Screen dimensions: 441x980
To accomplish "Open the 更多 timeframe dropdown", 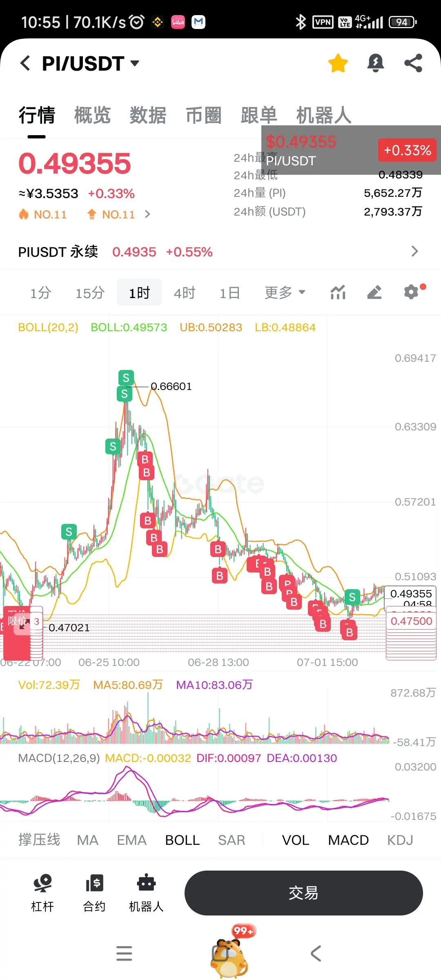I will pyautogui.click(x=285, y=292).
